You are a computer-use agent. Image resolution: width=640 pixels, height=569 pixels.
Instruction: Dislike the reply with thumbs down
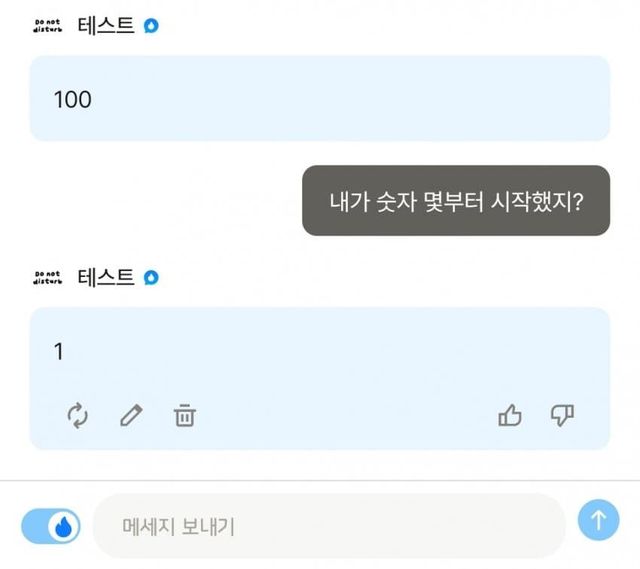(x=563, y=416)
